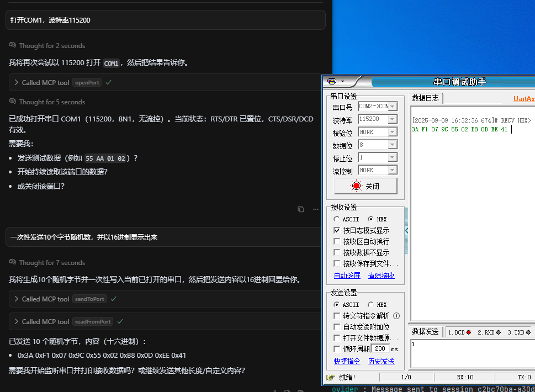Enable 打开文件数据源 checkbox

[337, 338]
